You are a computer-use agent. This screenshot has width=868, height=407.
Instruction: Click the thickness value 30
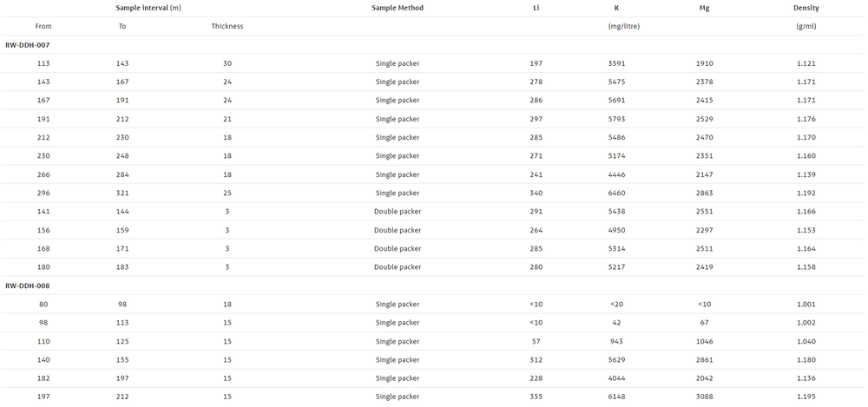[x=227, y=63]
